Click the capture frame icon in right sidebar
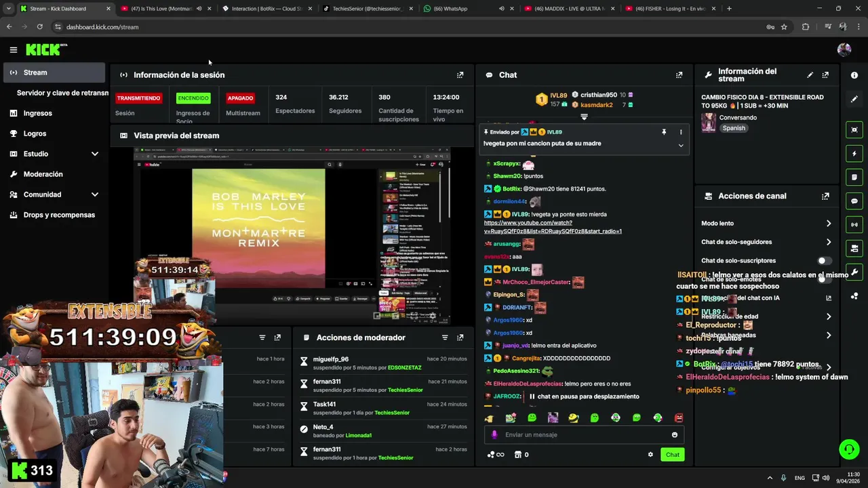 pos(854,129)
